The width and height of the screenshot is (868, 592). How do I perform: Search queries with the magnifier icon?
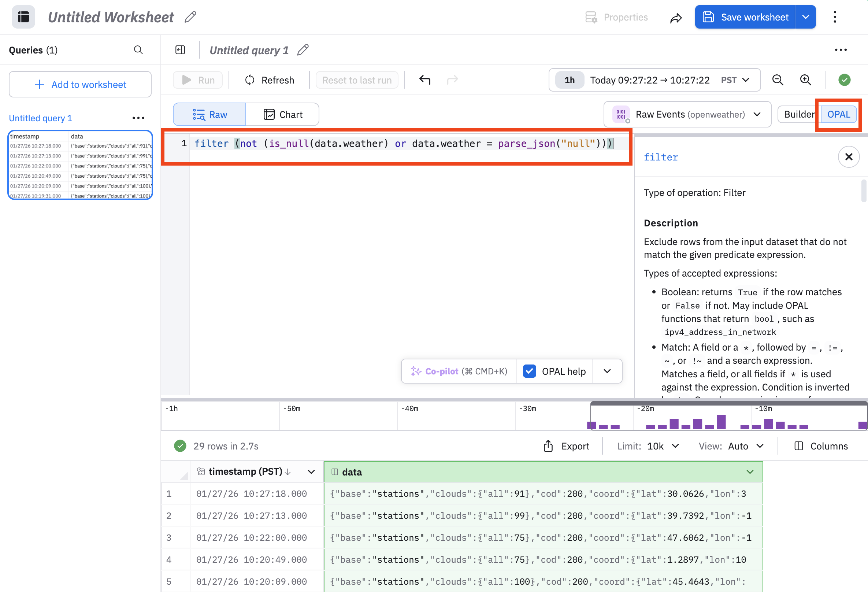coord(138,50)
